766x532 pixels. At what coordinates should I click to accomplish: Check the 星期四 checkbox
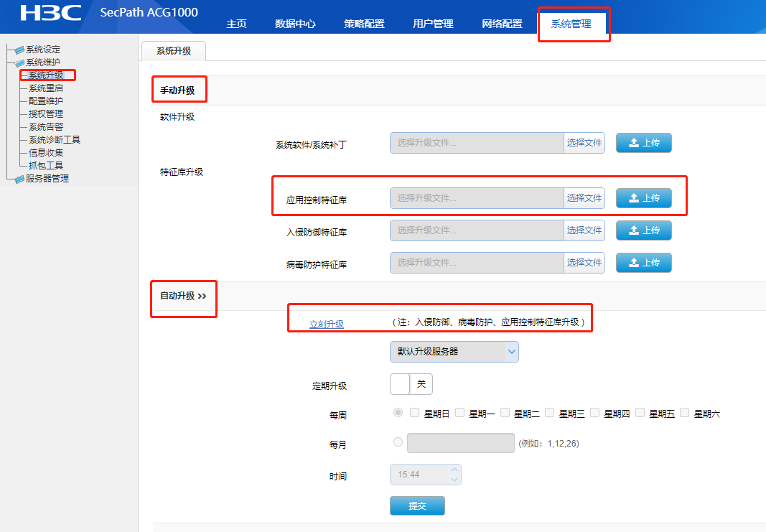coord(595,412)
